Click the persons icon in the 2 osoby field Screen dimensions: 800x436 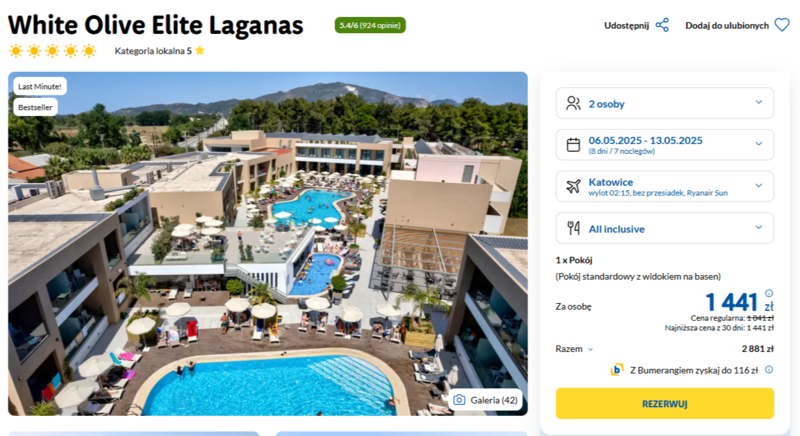point(573,104)
